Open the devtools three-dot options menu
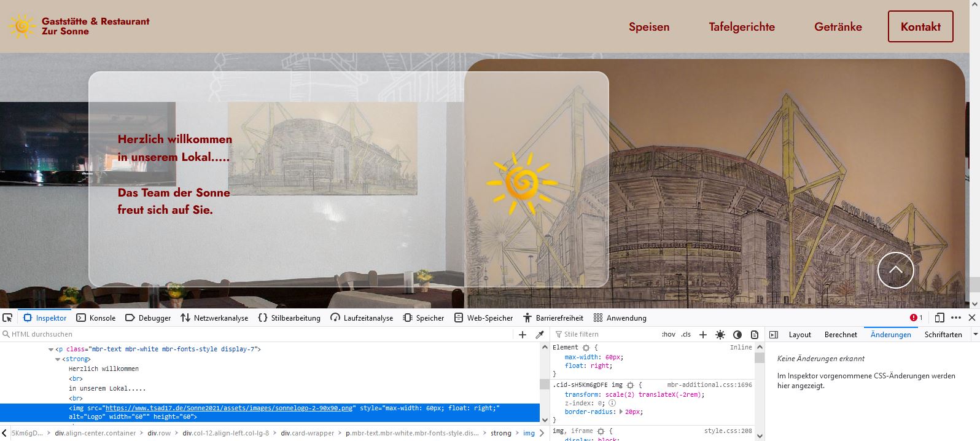980x441 pixels. 956,318
